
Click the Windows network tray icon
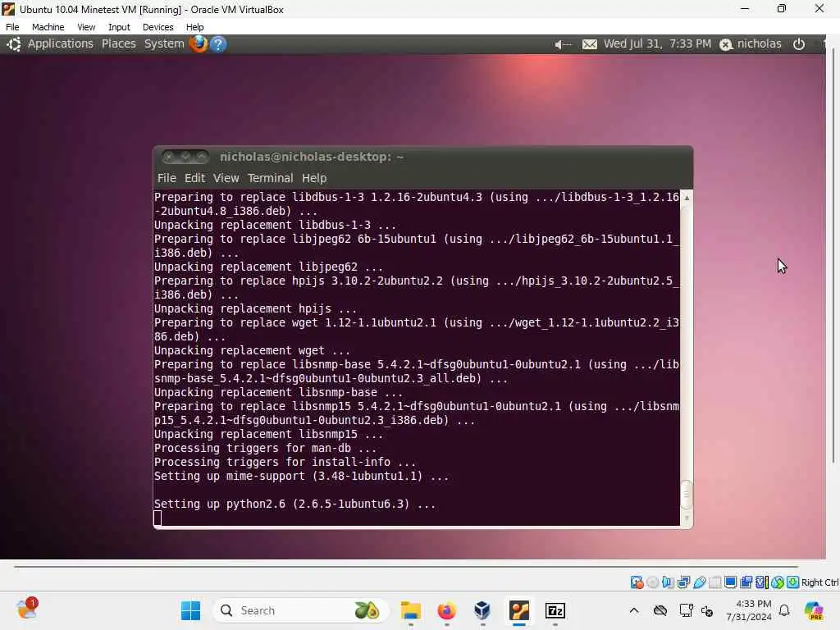pos(686,610)
